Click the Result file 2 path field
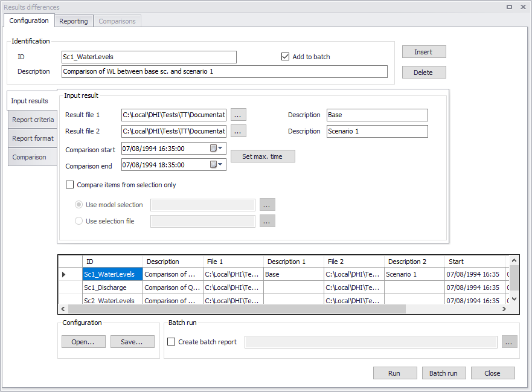This screenshot has height=392, width=532. pyautogui.click(x=174, y=131)
